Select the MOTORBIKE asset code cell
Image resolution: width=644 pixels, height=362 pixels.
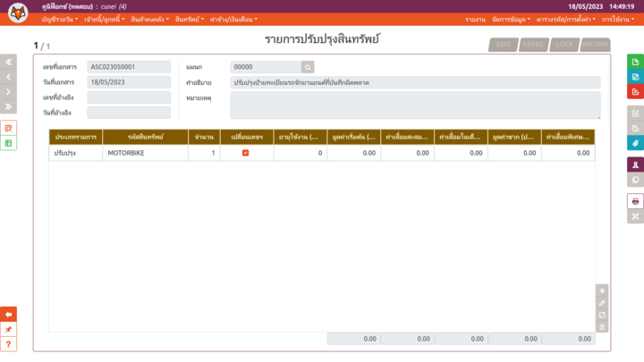pyautogui.click(x=146, y=153)
